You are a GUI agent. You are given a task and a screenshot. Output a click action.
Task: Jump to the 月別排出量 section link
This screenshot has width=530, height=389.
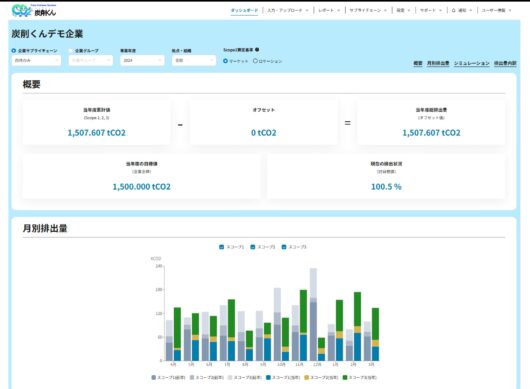pyautogui.click(x=438, y=63)
